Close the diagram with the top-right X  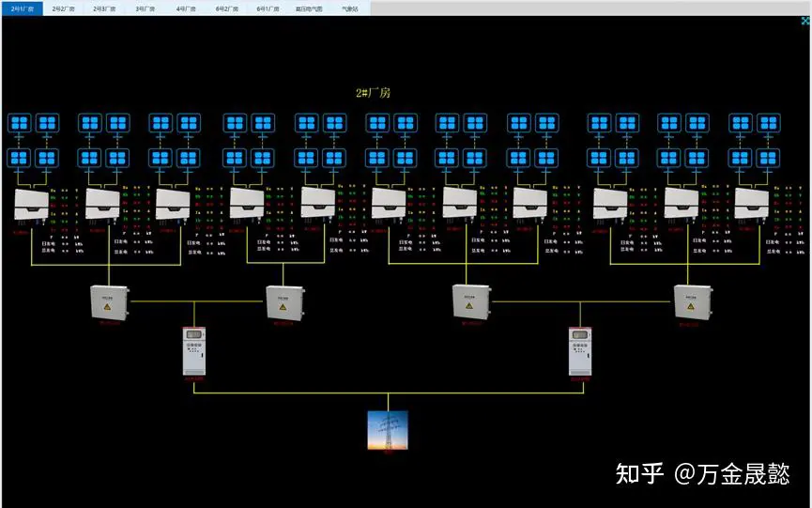pyautogui.click(x=804, y=21)
